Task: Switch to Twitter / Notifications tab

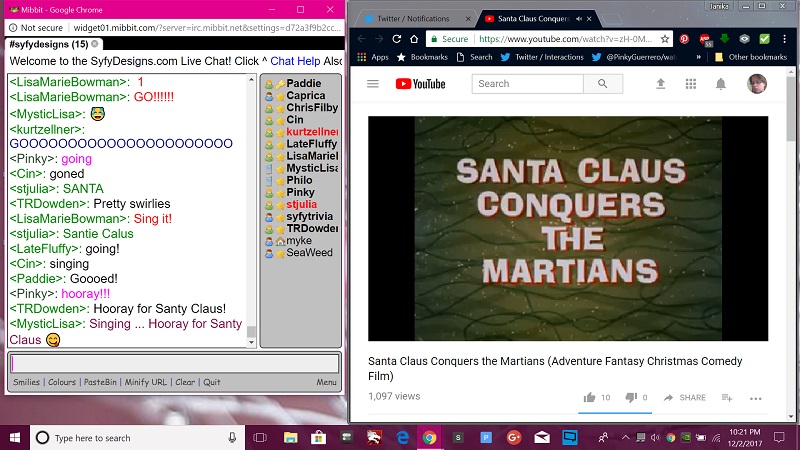Action: (x=413, y=18)
